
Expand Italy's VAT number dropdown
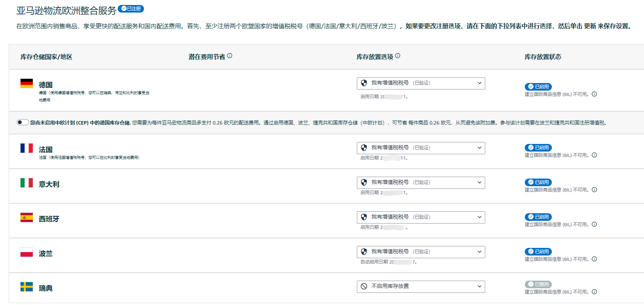point(420,183)
